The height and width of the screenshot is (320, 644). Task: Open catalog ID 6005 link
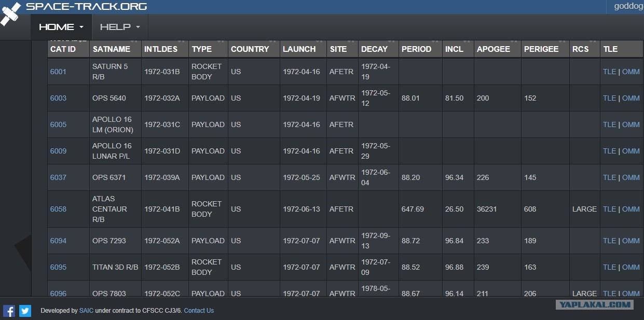(x=58, y=124)
